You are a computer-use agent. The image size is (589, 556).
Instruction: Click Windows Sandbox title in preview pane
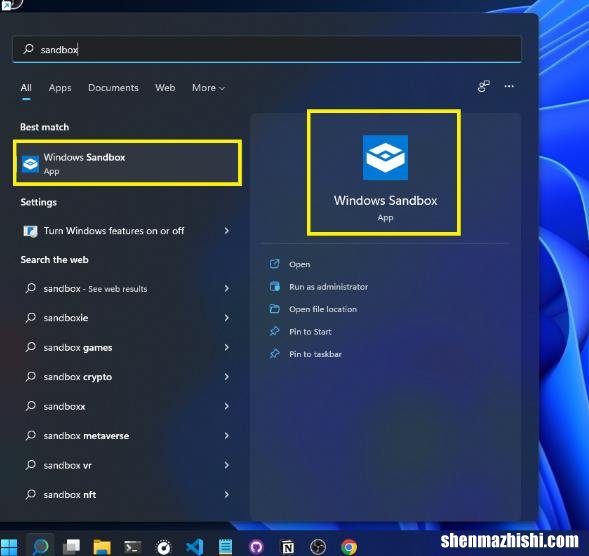385,200
